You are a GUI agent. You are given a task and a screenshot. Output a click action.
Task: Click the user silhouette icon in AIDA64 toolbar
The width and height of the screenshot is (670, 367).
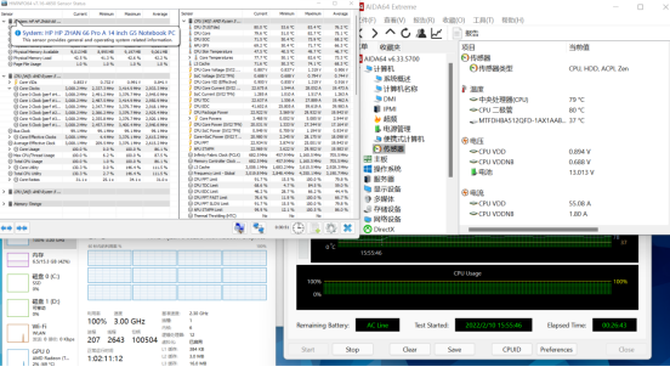[x=421, y=33]
